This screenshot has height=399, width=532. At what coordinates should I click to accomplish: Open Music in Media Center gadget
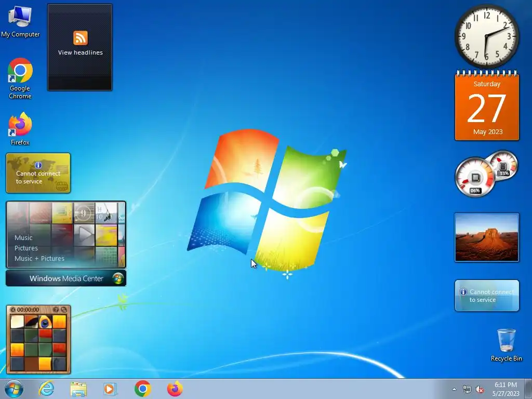pos(23,237)
